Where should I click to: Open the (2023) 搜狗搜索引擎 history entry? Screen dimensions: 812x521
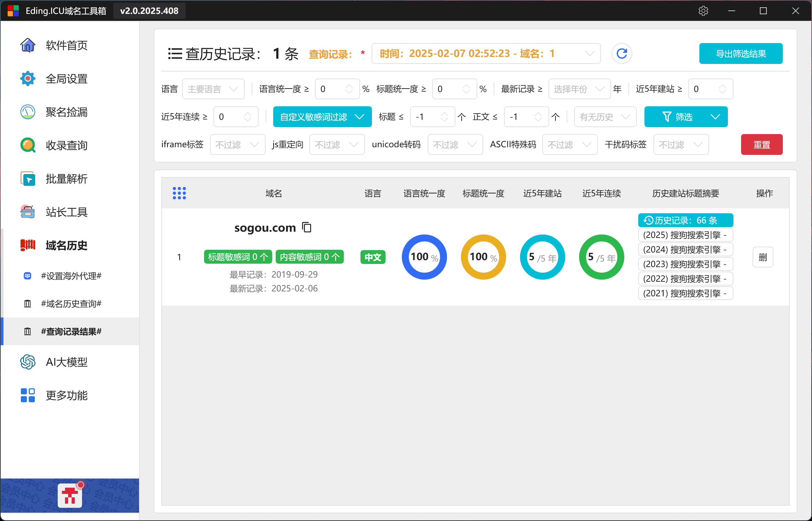tap(685, 264)
